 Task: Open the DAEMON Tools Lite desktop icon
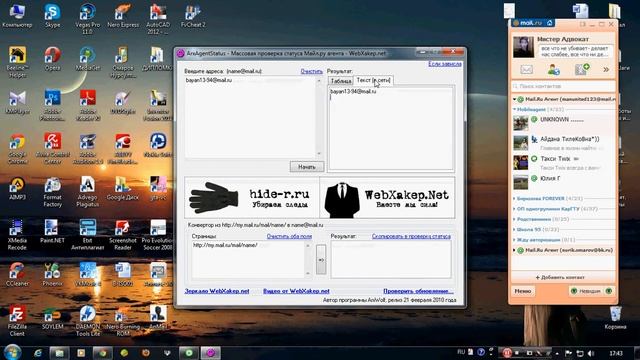click(x=87, y=321)
